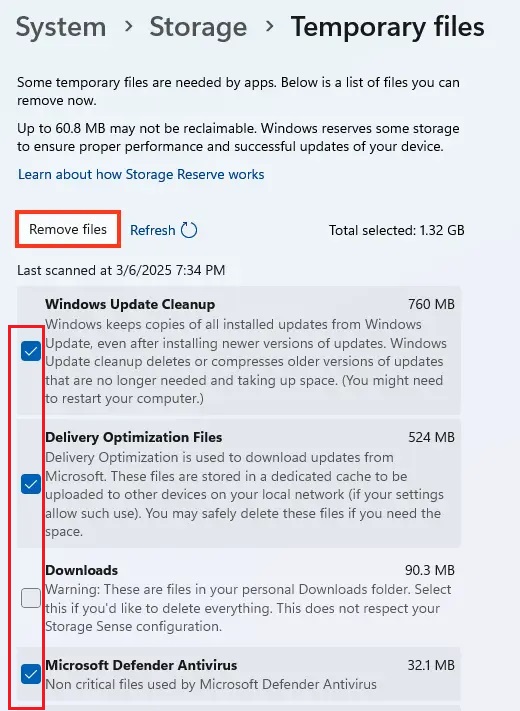The width and height of the screenshot is (520, 711).
Task: Click the Last scanned timestamp text
Action: [121, 270]
